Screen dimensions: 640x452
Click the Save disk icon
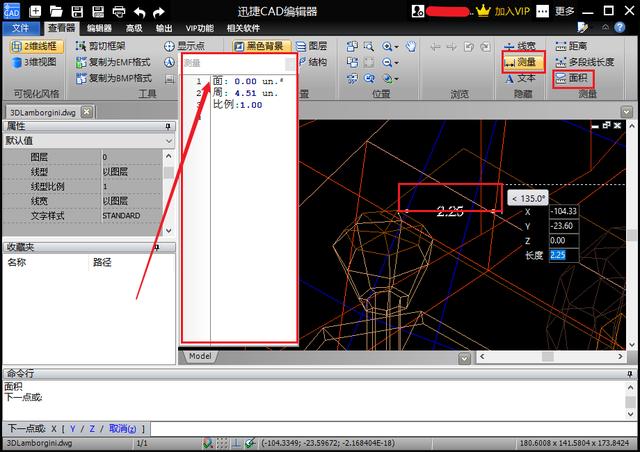click(77, 11)
